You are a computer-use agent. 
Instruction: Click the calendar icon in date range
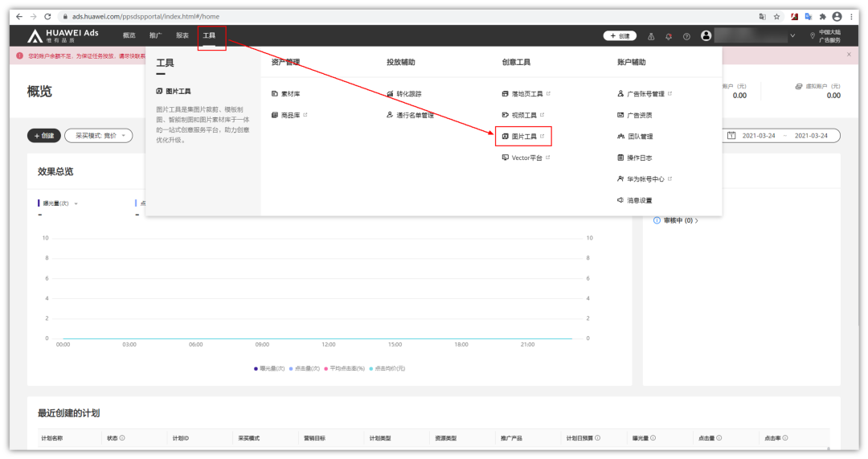[731, 136]
